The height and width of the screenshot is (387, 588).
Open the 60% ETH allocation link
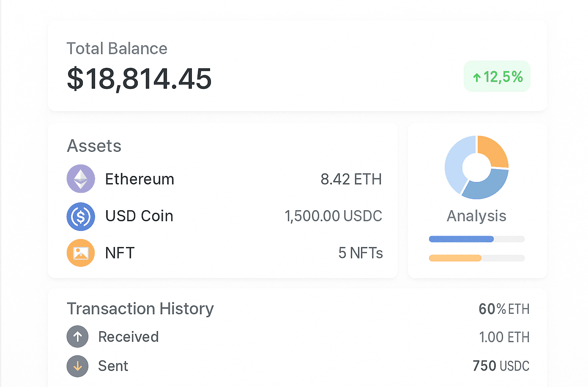tap(504, 309)
